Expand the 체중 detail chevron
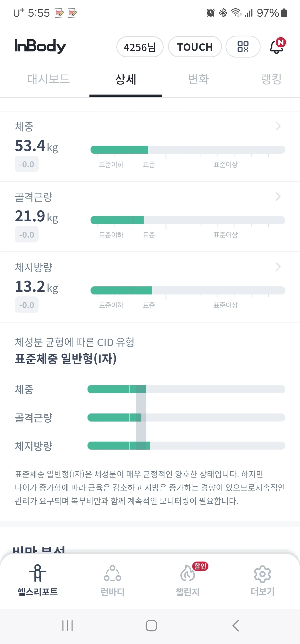 coord(278,126)
